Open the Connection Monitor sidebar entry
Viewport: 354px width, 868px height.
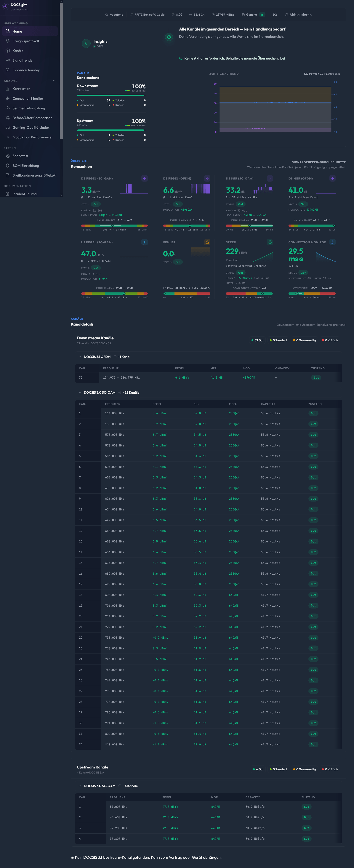click(30, 98)
